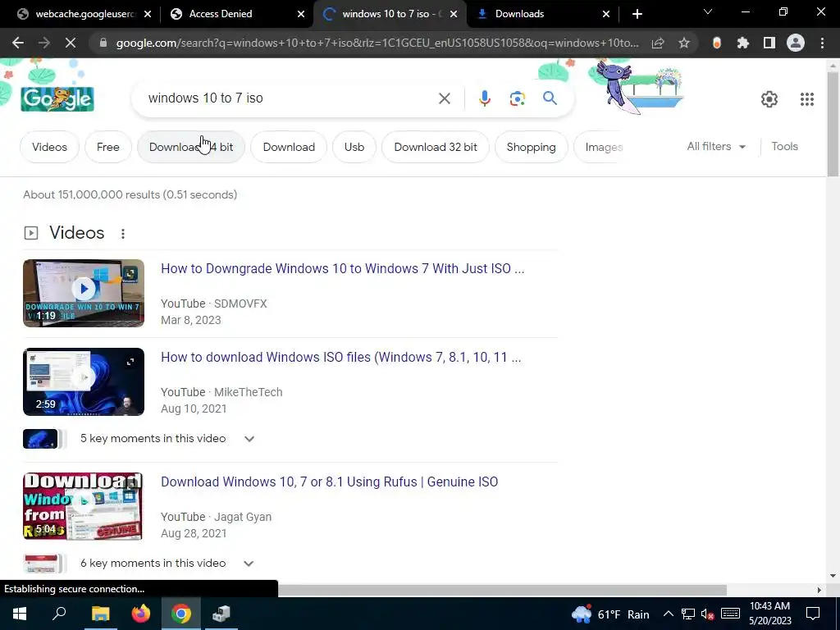Open the Chrome three-dot menu
The image size is (840, 630).
tap(822, 43)
